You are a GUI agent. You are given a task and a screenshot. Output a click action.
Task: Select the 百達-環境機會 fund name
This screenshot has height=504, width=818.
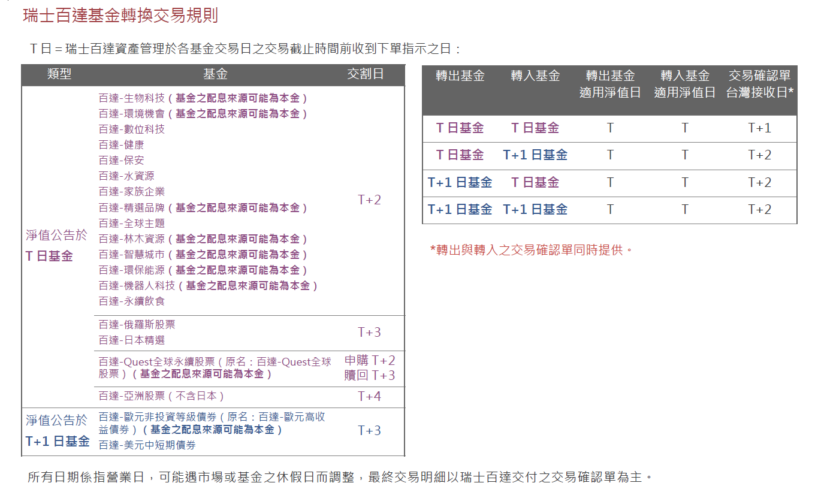(132, 114)
